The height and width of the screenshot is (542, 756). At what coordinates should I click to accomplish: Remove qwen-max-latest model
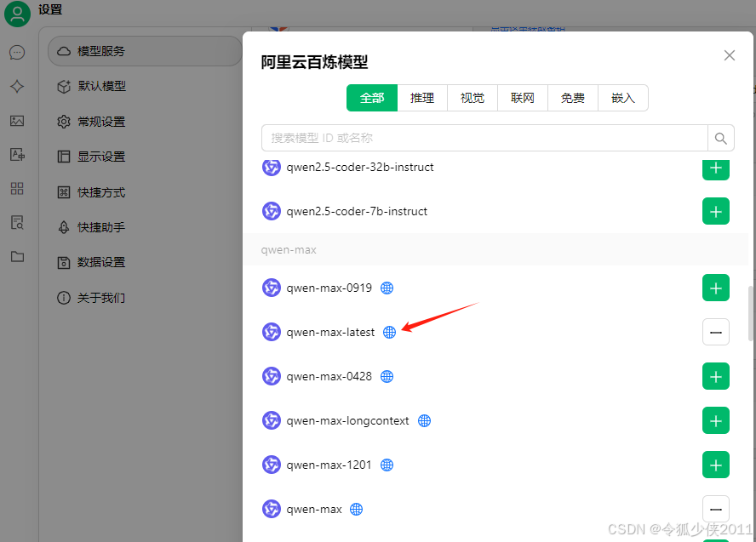[x=715, y=332]
